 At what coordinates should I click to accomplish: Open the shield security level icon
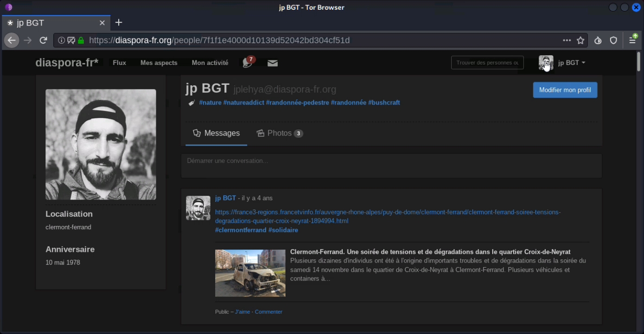pos(613,40)
